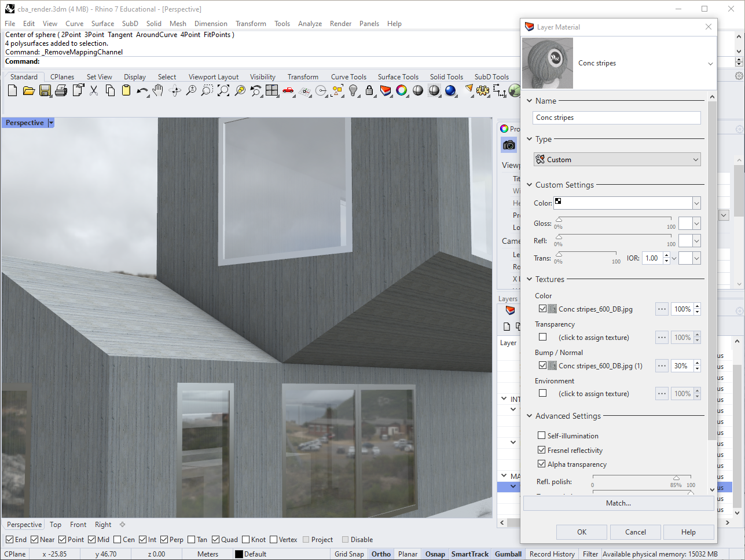Click the light bulb Hide/Show icon
745x560 pixels.
353,90
